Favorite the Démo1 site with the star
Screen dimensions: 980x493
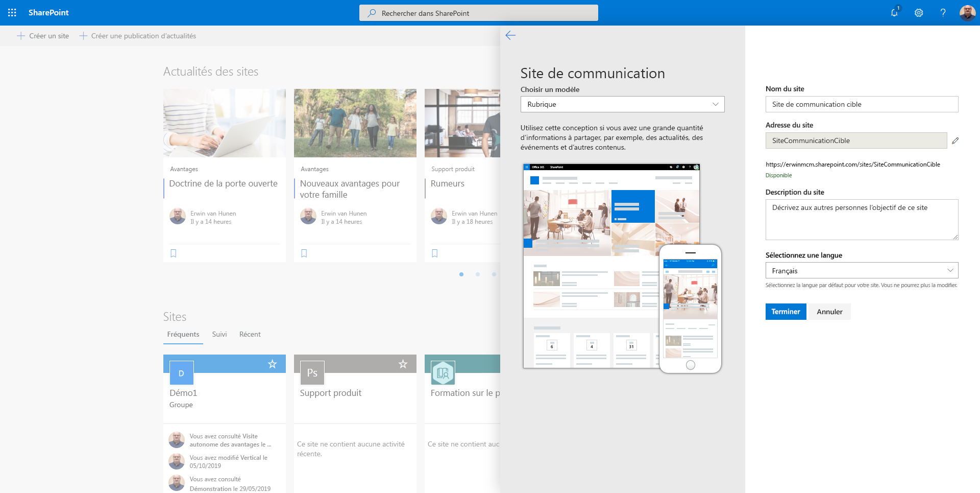pos(272,363)
